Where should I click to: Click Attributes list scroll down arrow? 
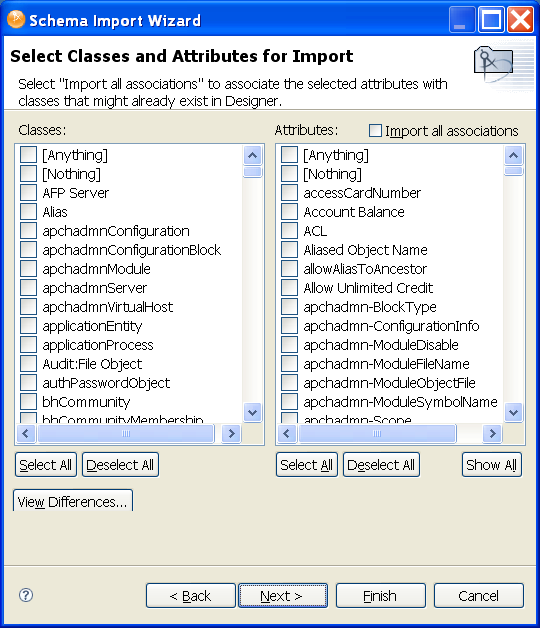click(x=514, y=412)
